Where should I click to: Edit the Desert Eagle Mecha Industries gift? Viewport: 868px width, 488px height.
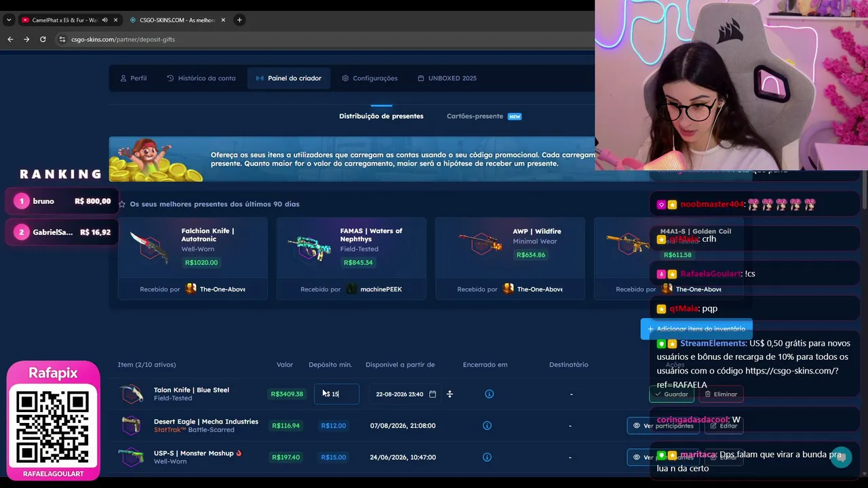pyautogui.click(x=724, y=426)
